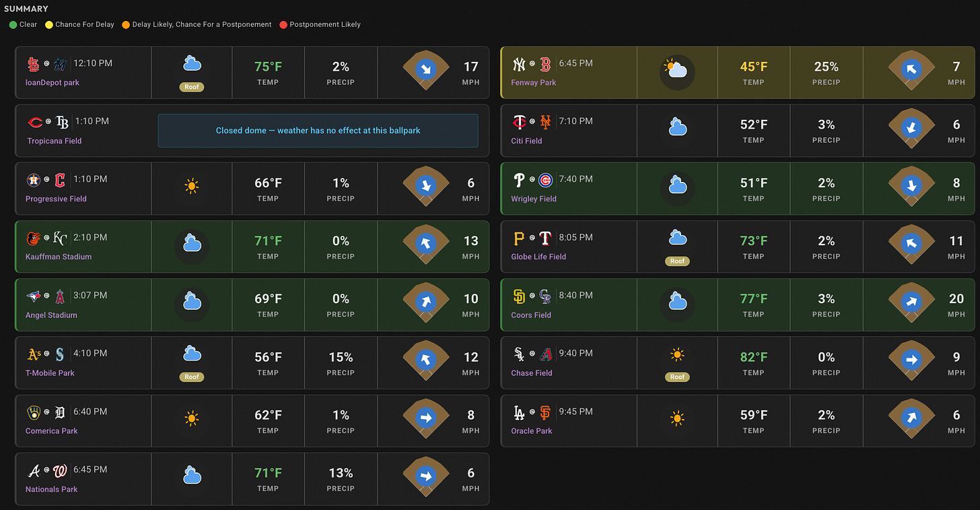The image size is (980, 510).
Task: Click the 15% precip value at T-Mobile Park
Action: click(341, 357)
